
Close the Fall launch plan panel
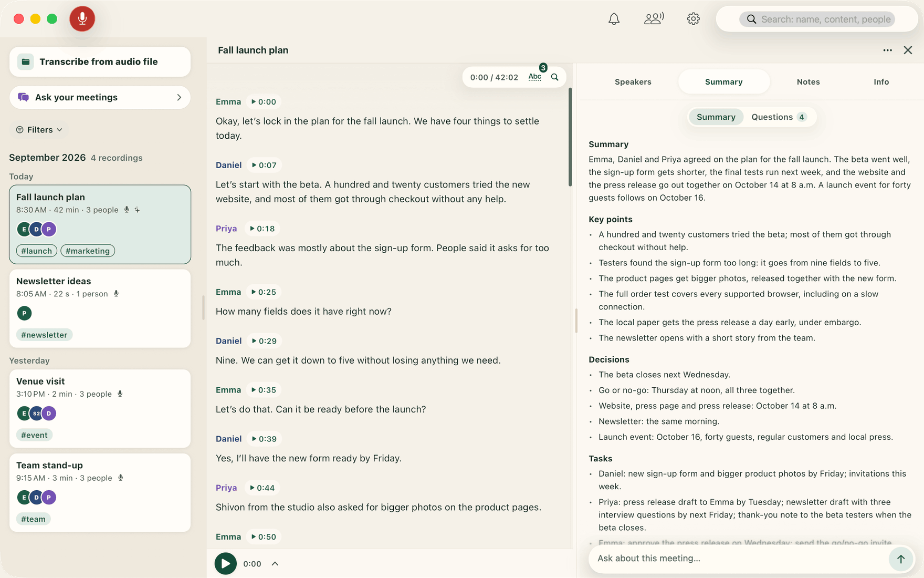[908, 50]
